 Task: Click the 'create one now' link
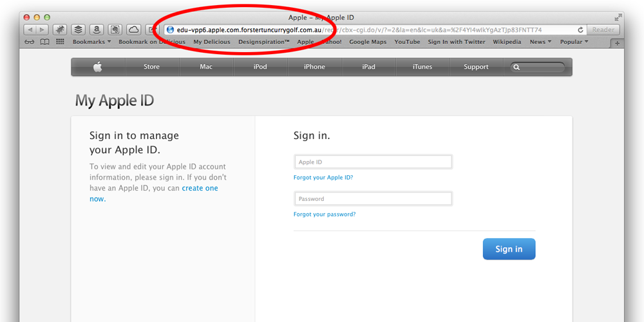pos(200,188)
